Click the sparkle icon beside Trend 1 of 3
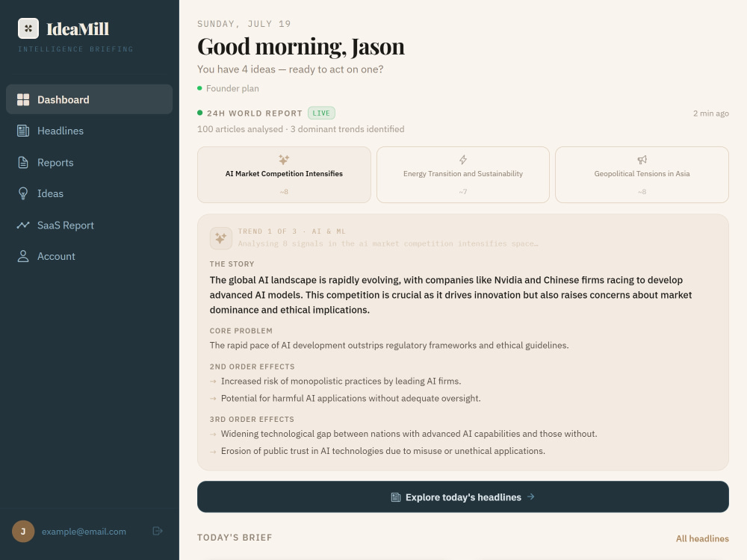This screenshot has width=747, height=560. point(221,237)
